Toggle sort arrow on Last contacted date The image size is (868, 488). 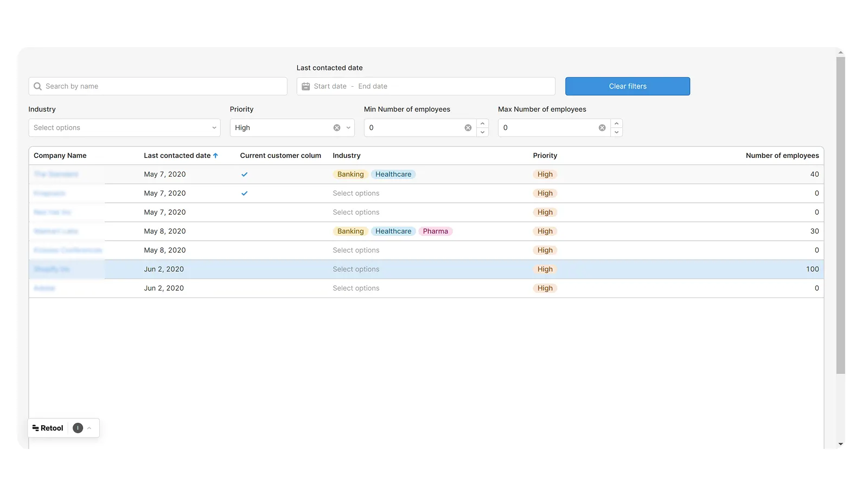[x=215, y=156]
